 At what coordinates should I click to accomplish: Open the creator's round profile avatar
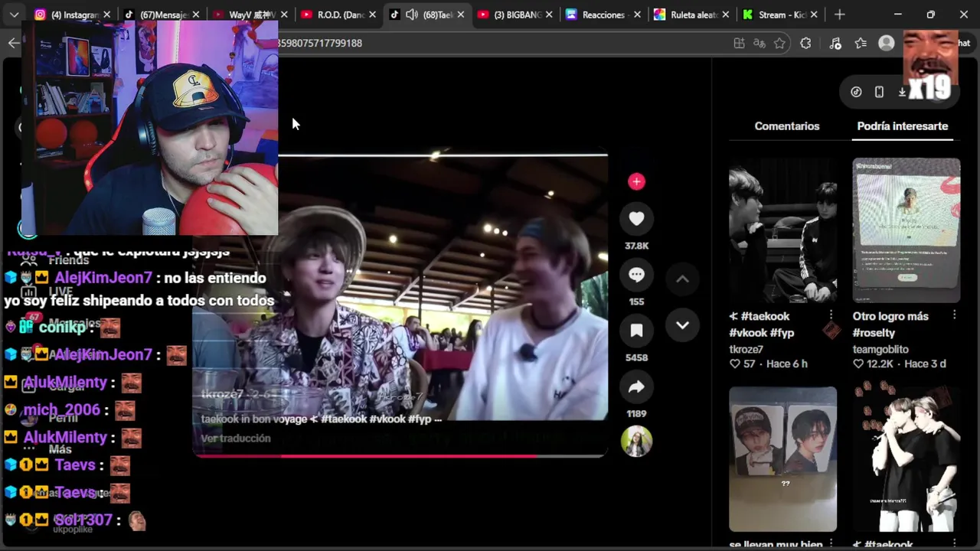click(x=636, y=442)
